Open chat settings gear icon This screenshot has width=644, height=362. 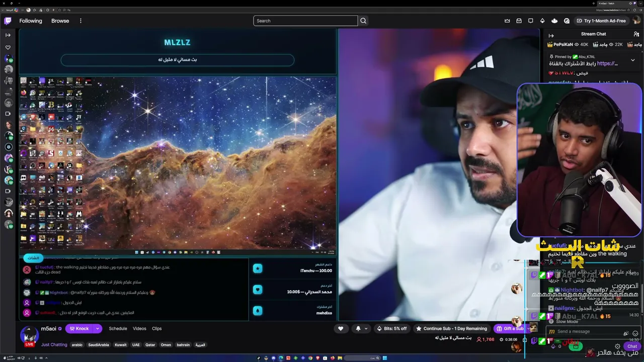pos(617,346)
